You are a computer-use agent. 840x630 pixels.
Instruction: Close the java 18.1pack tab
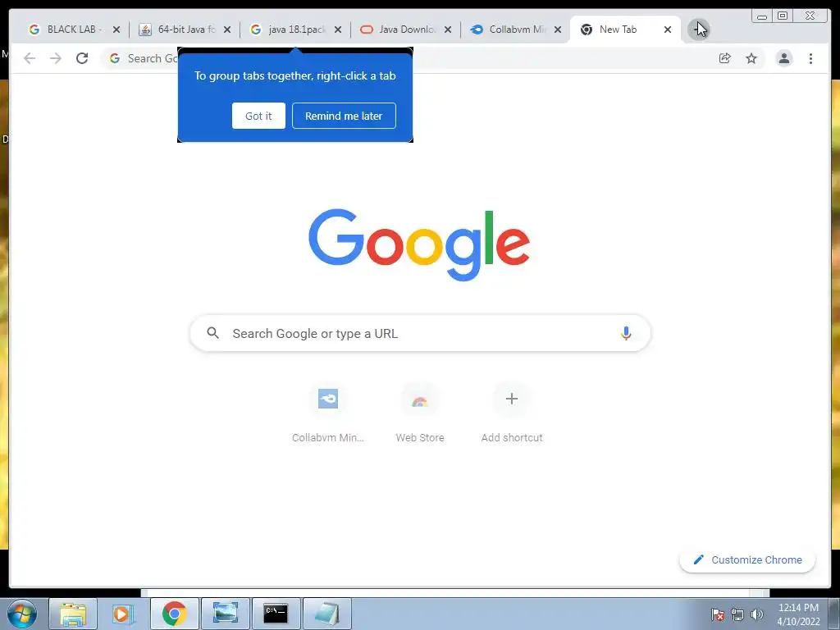coord(338,30)
